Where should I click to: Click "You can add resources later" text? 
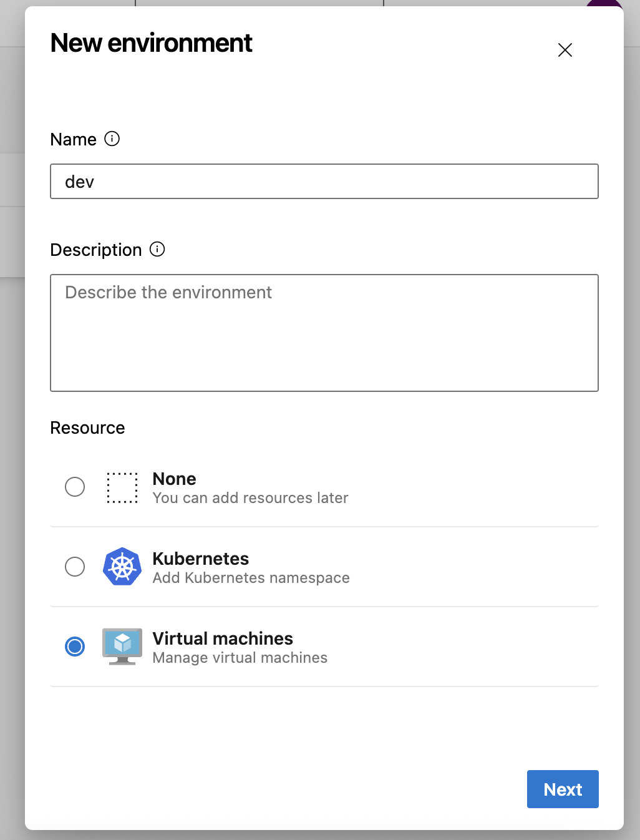[x=250, y=498]
